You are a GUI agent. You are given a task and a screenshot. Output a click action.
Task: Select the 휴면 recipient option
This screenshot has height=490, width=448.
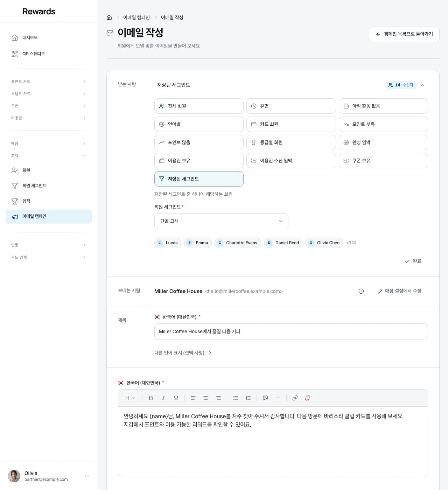tap(291, 106)
